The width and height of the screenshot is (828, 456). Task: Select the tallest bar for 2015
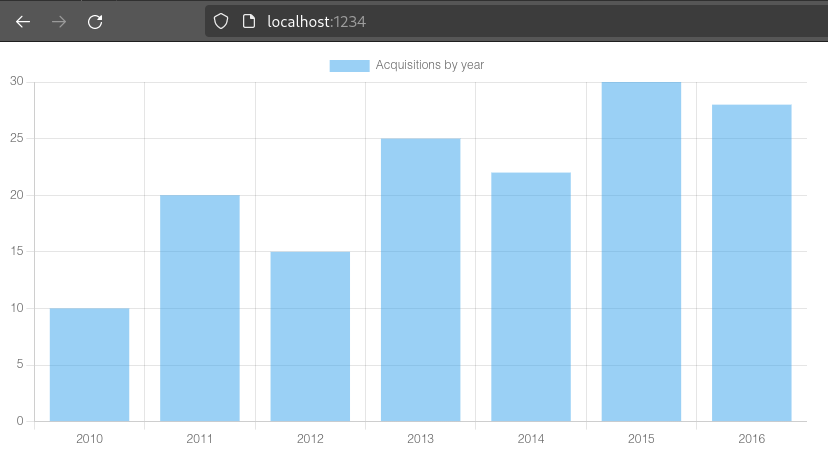click(641, 252)
